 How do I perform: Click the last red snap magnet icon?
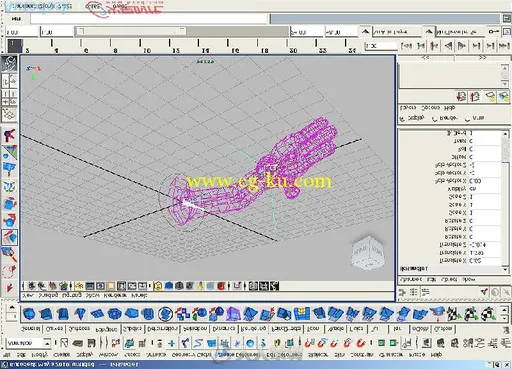tap(361, 343)
